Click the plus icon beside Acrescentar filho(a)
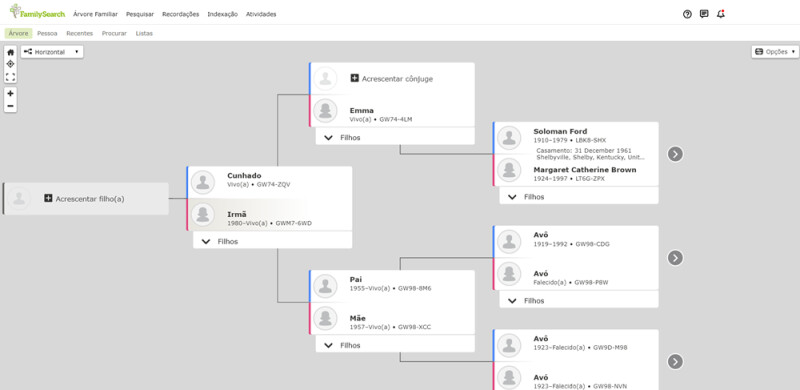Image resolution: width=800 pixels, height=390 pixels. (x=48, y=199)
